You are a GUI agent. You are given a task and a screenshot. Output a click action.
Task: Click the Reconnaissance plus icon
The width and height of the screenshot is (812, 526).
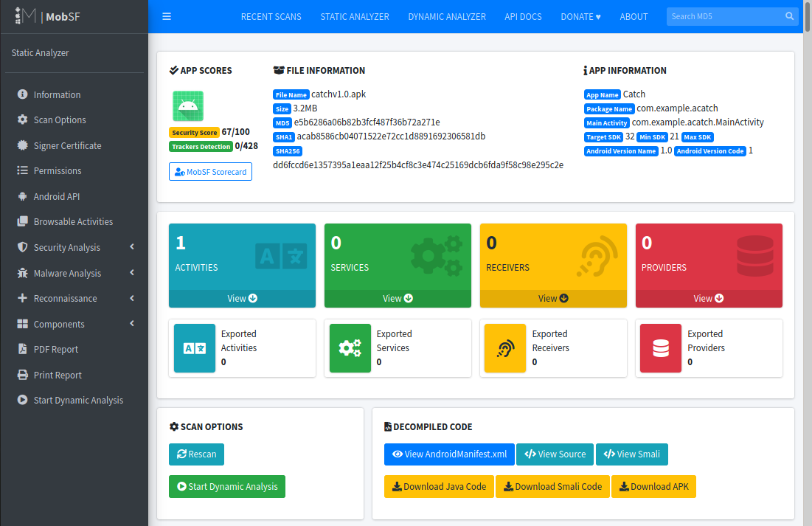click(22, 298)
